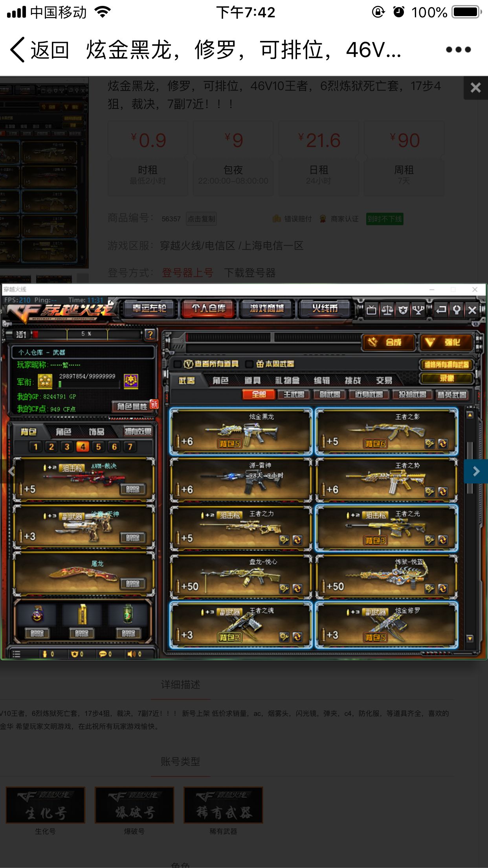Click the swap icon on 王者之势
This screenshot has height=868, width=488.
click(x=443, y=492)
